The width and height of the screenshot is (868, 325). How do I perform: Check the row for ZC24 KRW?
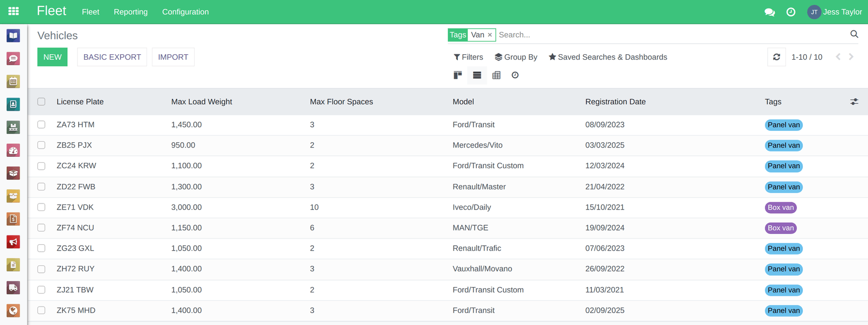pos(41,165)
